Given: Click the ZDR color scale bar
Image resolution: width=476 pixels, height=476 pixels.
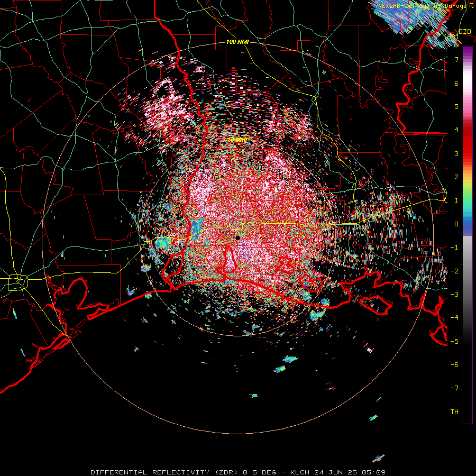Looking at the screenshot, I should (467, 235).
